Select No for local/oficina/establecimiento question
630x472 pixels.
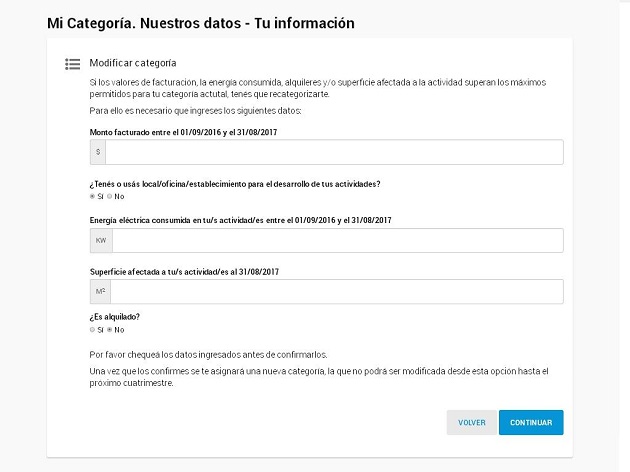pyautogui.click(x=110, y=196)
